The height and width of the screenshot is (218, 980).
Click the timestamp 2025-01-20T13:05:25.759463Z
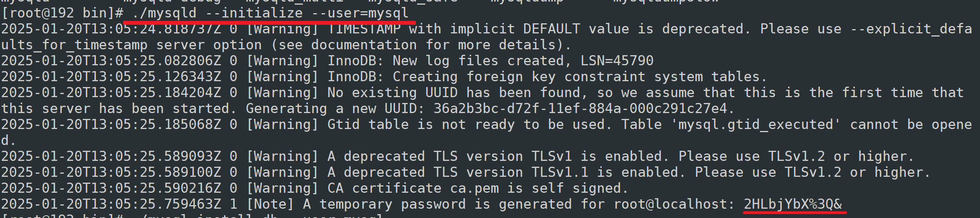111,204
